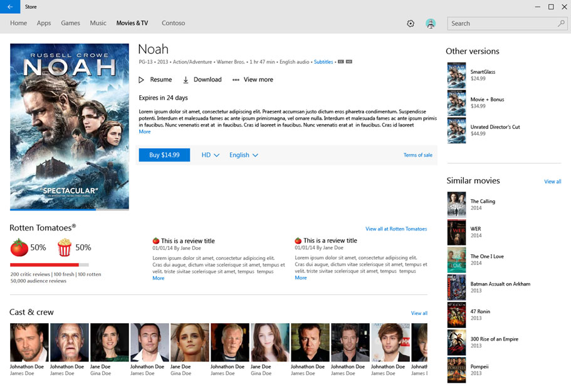Click the View more ellipsis icon
Image resolution: width=571 pixels, height=392 pixels.
[236, 80]
